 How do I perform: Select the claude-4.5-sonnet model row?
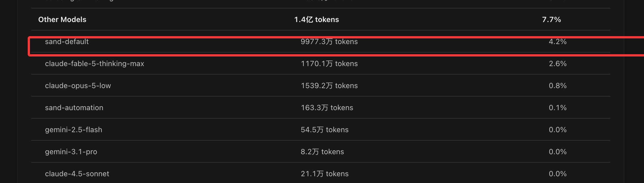point(321,173)
